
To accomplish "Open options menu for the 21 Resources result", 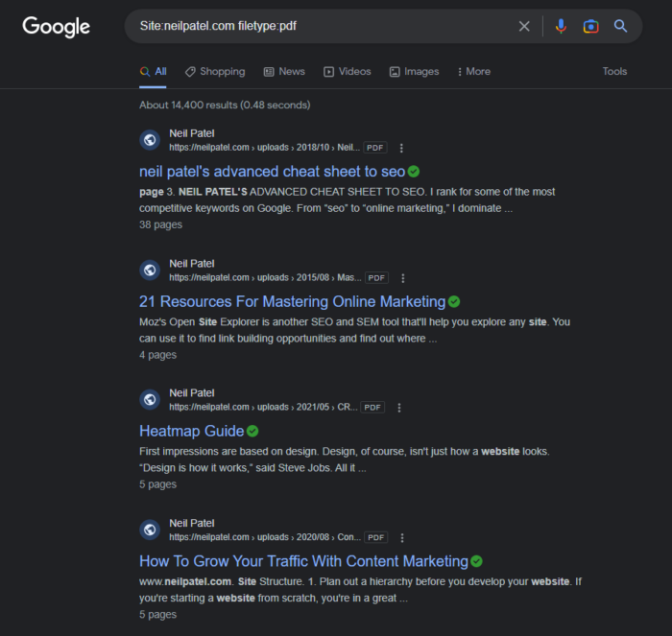I will coord(403,278).
